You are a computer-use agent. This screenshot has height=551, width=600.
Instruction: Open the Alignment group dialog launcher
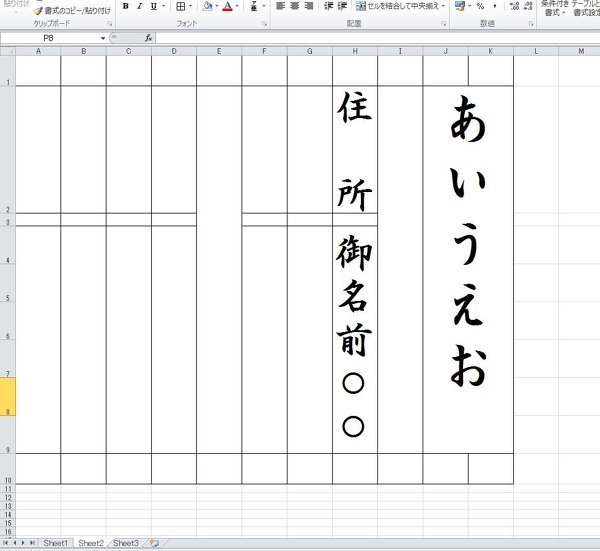tap(443, 24)
